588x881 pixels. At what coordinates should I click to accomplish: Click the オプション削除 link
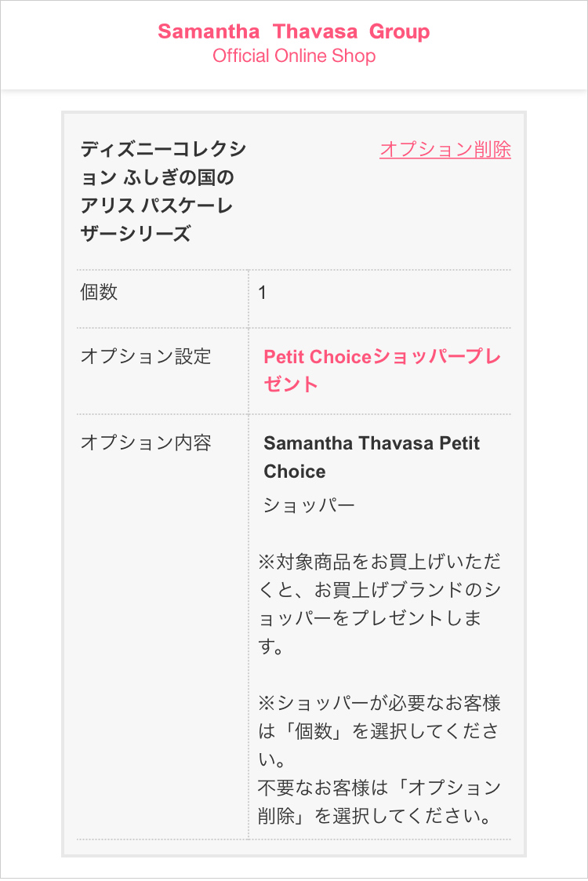click(445, 149)
